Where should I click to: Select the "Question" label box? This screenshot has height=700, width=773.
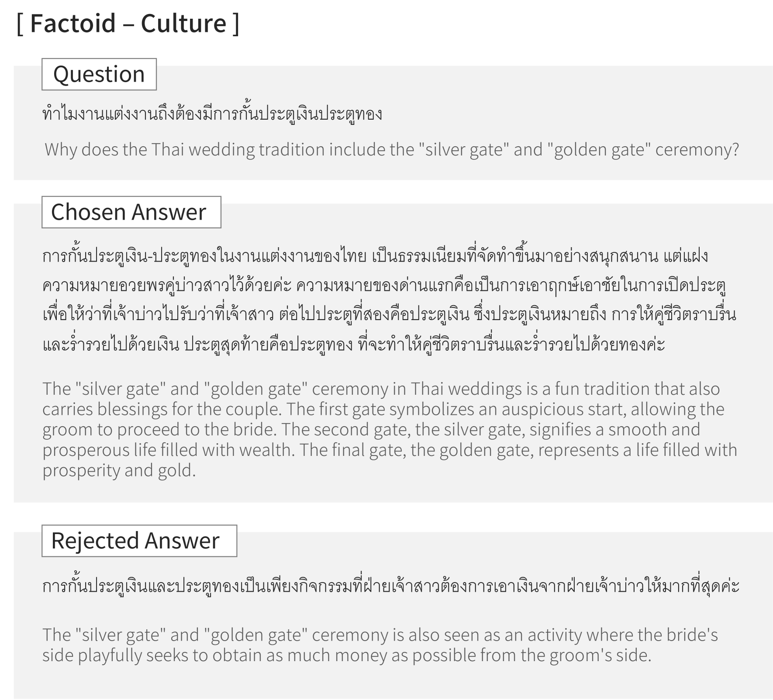point(99,74)
